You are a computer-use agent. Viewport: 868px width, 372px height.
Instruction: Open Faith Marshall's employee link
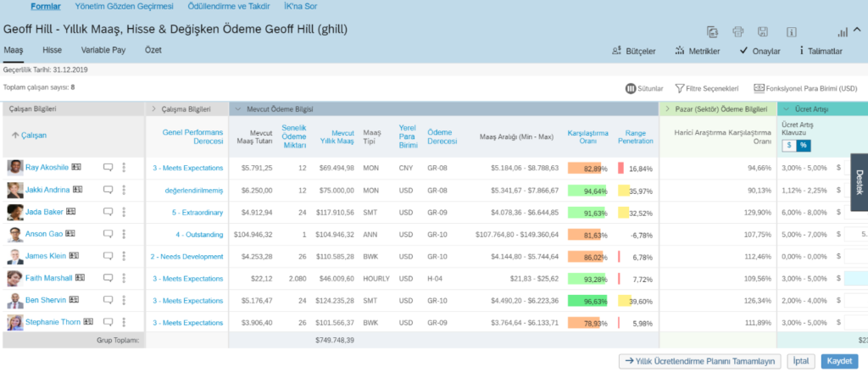(x=47, y=278)
